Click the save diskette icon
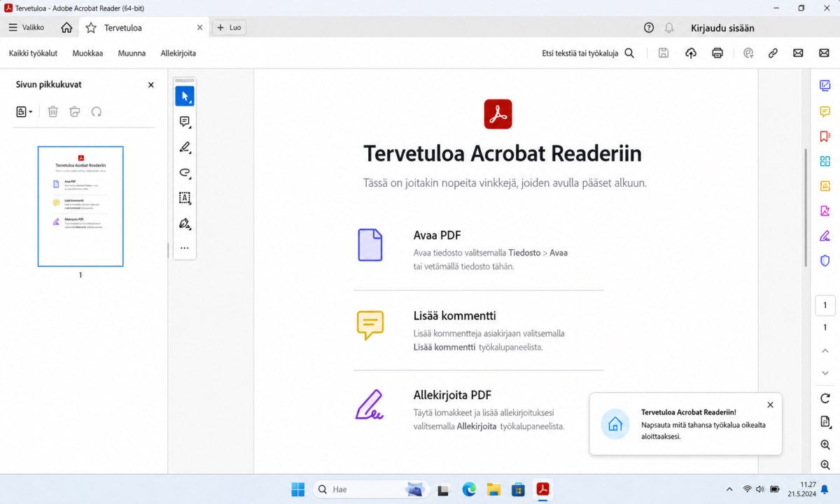Screen dimensions: 840x504 pyautogui.click(x=664, y=53)
